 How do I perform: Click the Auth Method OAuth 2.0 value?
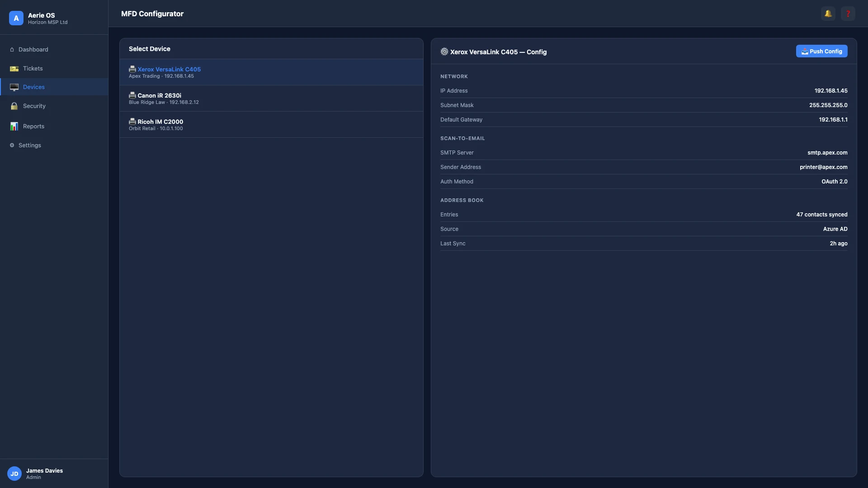click(835, 182)
